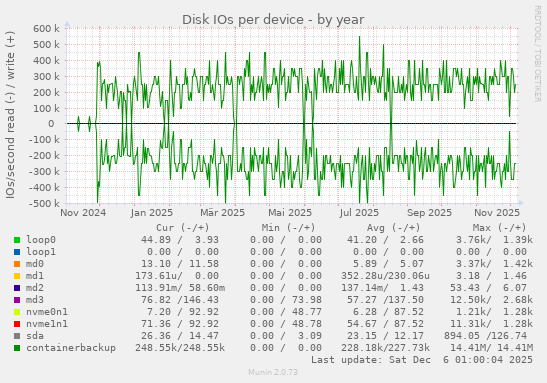The width and height of the screenshot is (547, 383).
Task: Select the containerbackup legend label
Action: 71,348
